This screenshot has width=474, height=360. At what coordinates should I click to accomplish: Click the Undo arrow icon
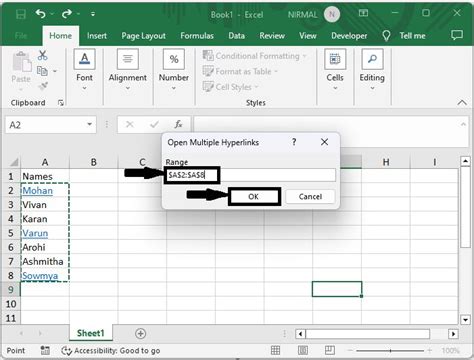pyautogui.click(x=41, y=14)
